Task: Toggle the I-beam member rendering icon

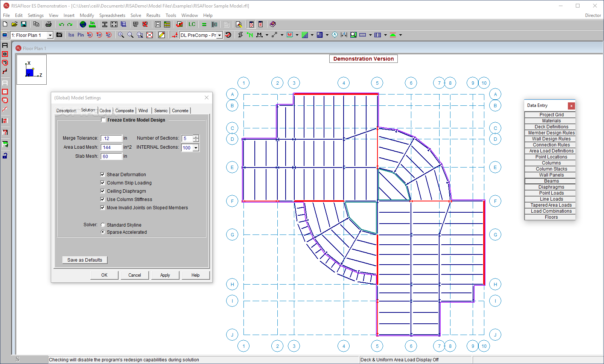Action: tap(240, 35)
